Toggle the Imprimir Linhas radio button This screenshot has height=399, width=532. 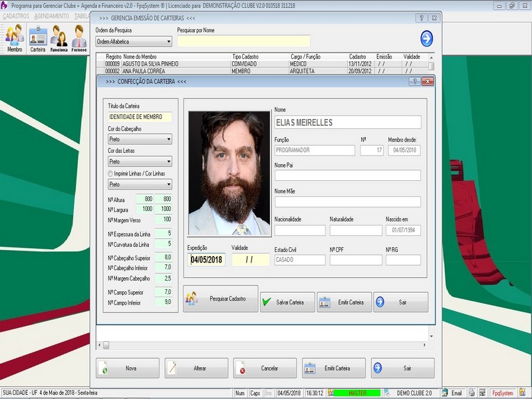(x=110, y=174)
